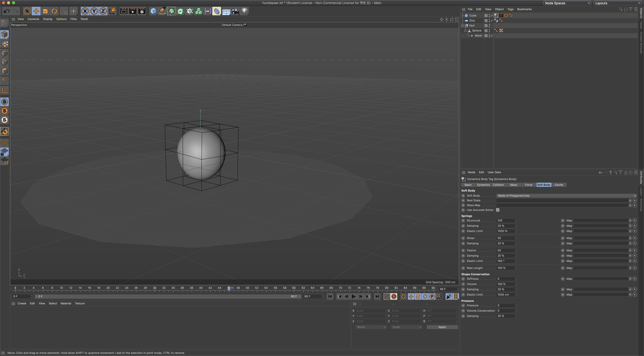Click the Camera object icon

(x=235, y=11)
